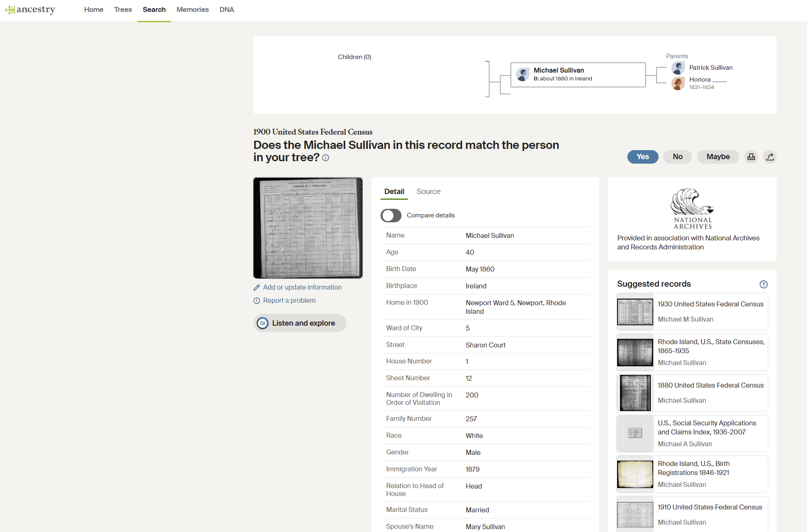The image size is (807, 532).
Task: Click the Yes match button
Action: pyautogui.click(x=643, y=157)
